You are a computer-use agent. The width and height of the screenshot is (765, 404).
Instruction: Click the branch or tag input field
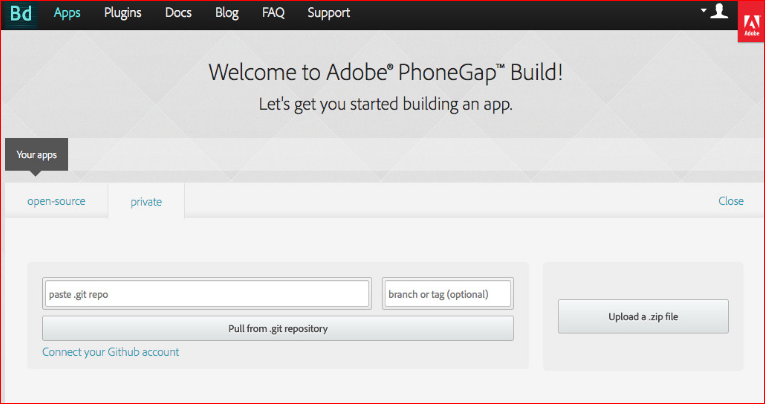pyautogui.click(x=448, y=294)
